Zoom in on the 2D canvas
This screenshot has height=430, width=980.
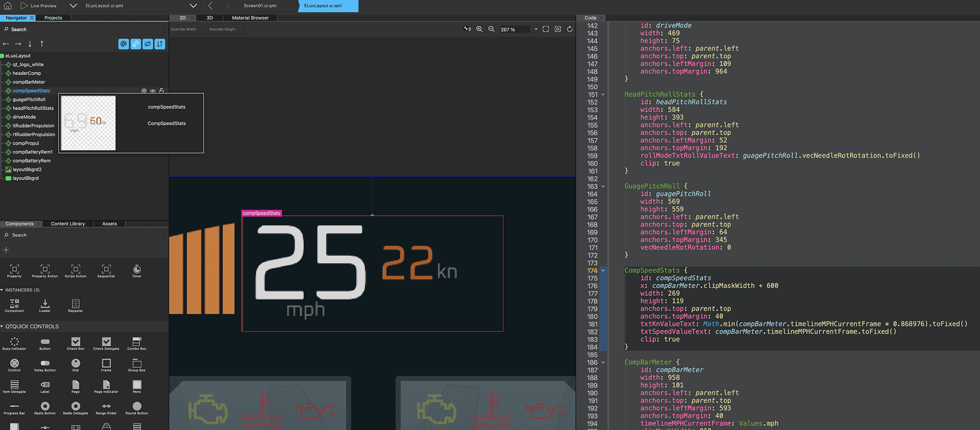pyautogui.click(x=479, y=29)
